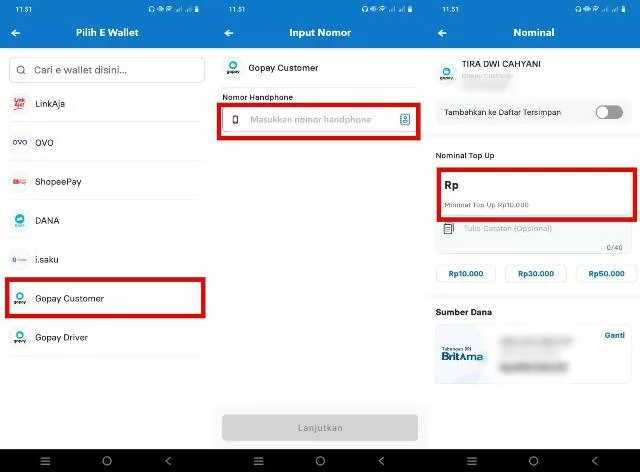Click the i.saku logo icon
Viewport: 640px width, 472px height.
(20, 259)
